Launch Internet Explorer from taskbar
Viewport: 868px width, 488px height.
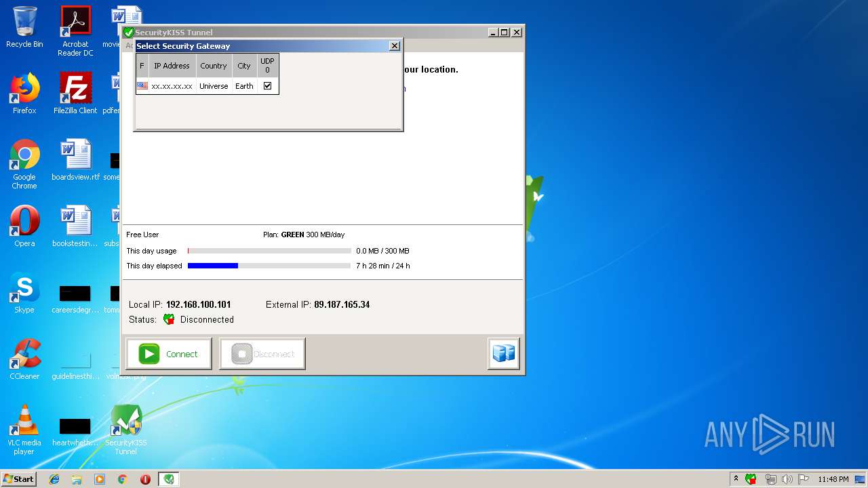point(54,479)
